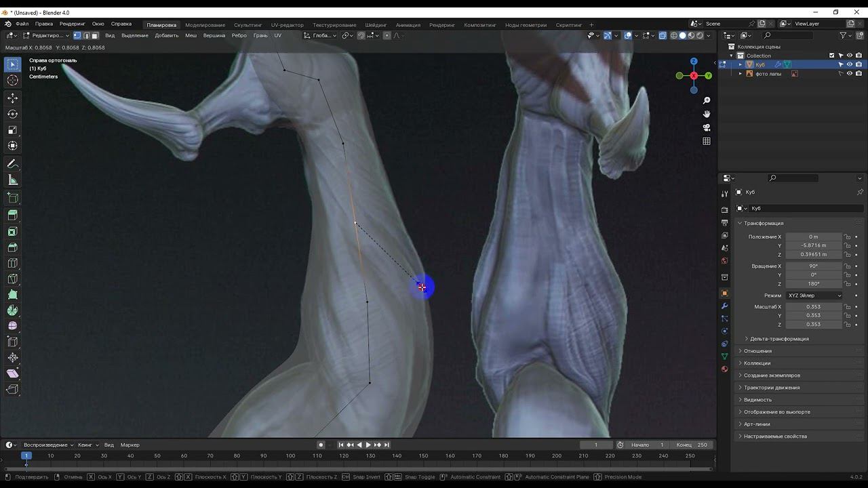Open the XYZ Эйлер rotation mode dropdown
The width and height of the screenshot is (868, 488).
click(x=814, y=296)
